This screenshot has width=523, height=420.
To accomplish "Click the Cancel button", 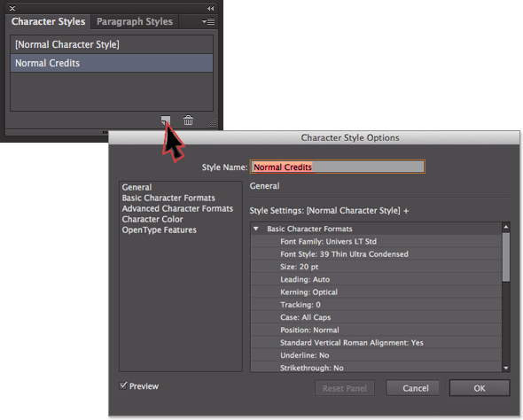I will [415, 388].
